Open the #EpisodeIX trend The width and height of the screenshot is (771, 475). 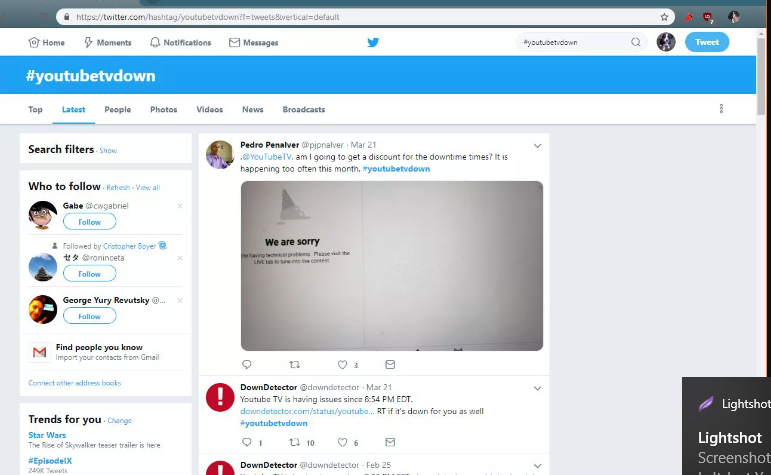coord(50,461)
